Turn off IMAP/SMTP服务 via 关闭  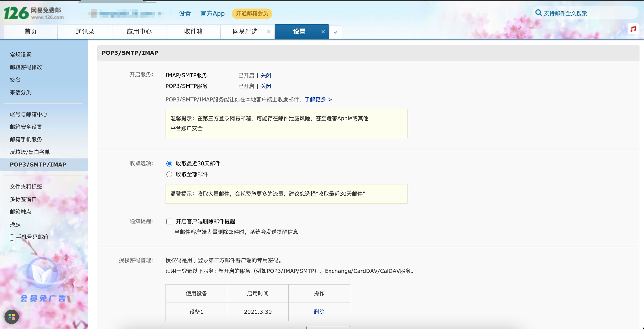(x=266, y=75)
